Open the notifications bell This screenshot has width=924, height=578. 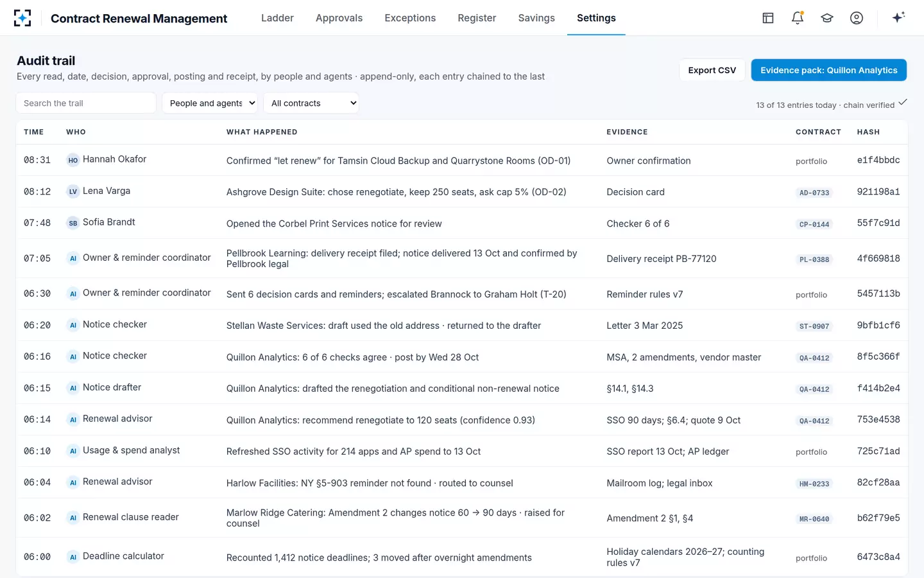pos(798,18)
